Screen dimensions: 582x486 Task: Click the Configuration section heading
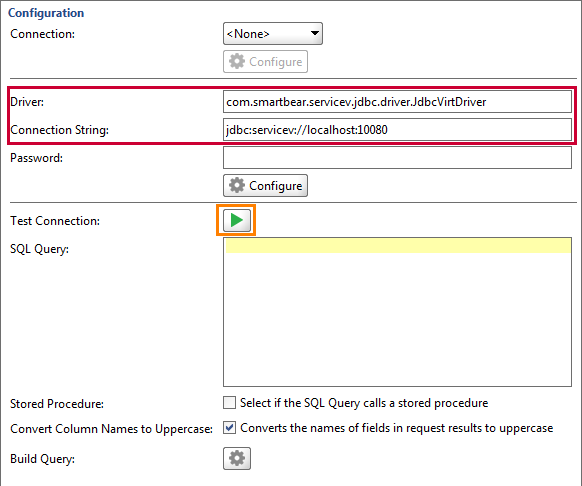coord(46,13)
